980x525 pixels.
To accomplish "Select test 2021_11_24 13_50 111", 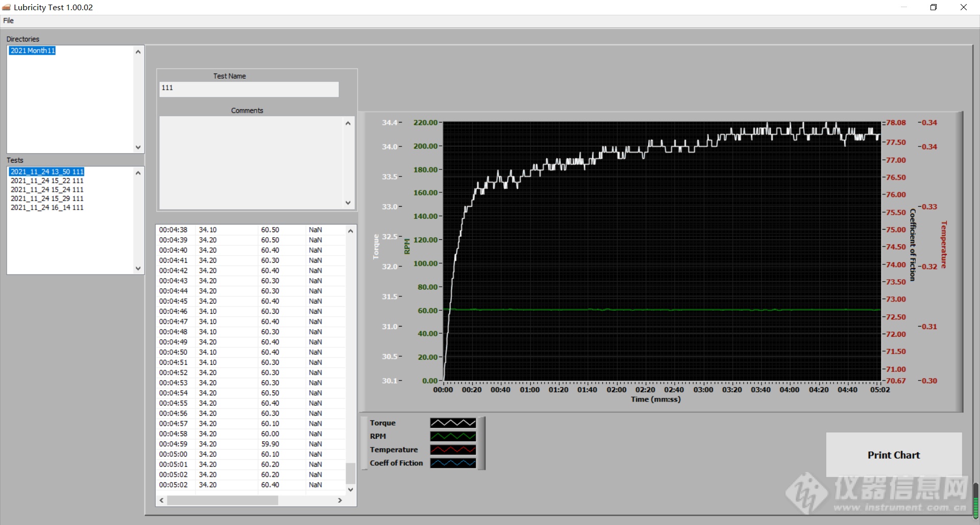I will [x=47, y=171].
